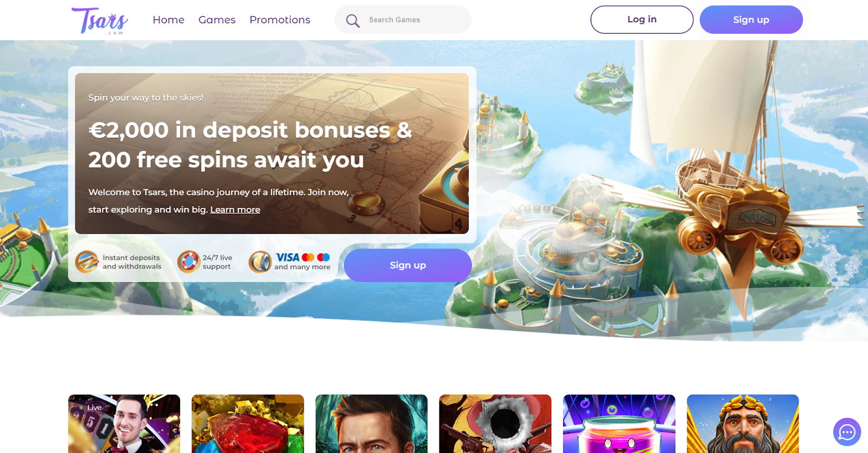The width and height of the screenshot is (868, 453).
Task: Go to the Home menu item
Action: tap(169, 20)
